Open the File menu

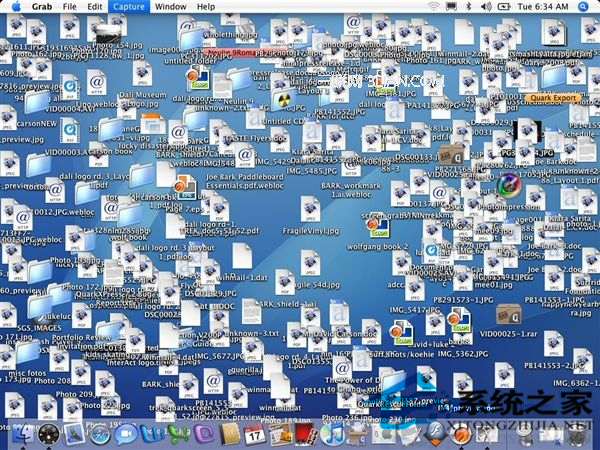coord(69,7)
